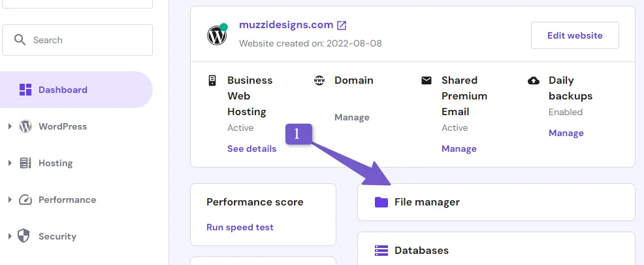The height and width of the screenshot is (265, 644).
Task: Open the WordPress sidebar menu label
Action: pos(63,126)
